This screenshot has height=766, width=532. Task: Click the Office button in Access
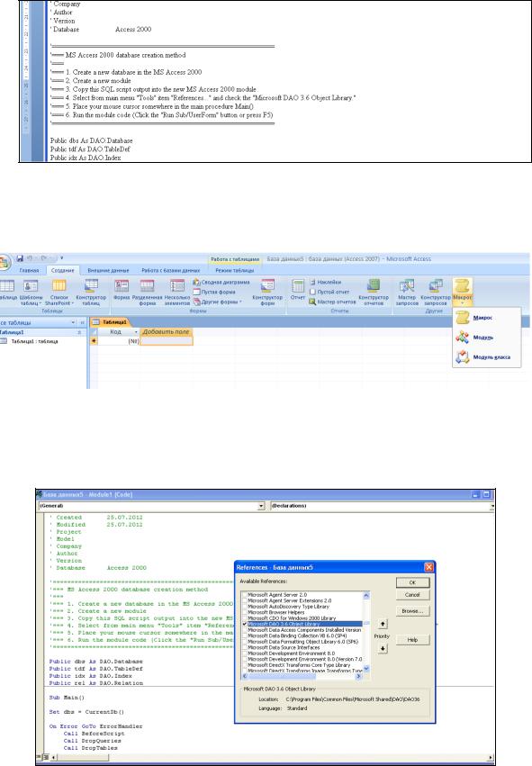[x=5, y=262]
